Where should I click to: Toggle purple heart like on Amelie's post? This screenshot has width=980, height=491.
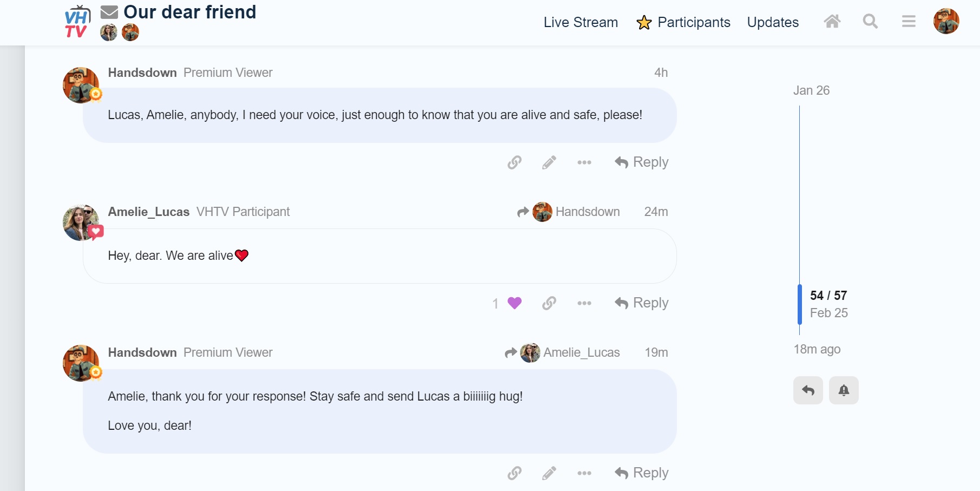(x=514, y=303)
